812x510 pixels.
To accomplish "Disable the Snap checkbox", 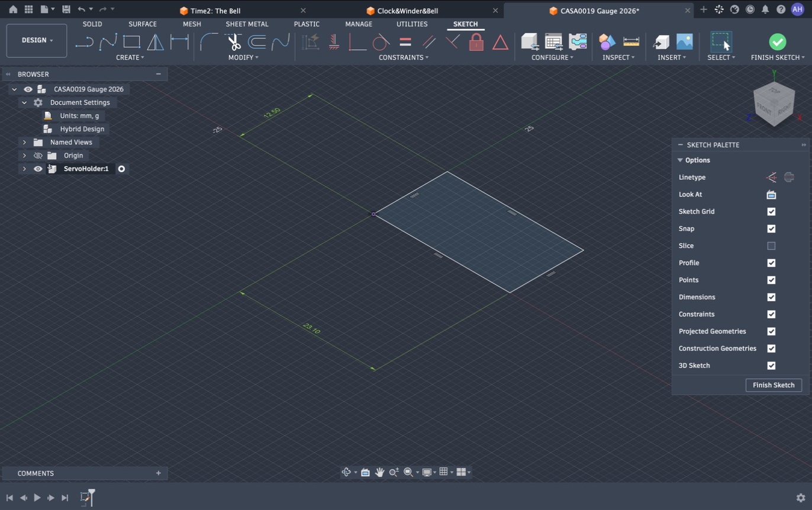I will coord(771,229).
